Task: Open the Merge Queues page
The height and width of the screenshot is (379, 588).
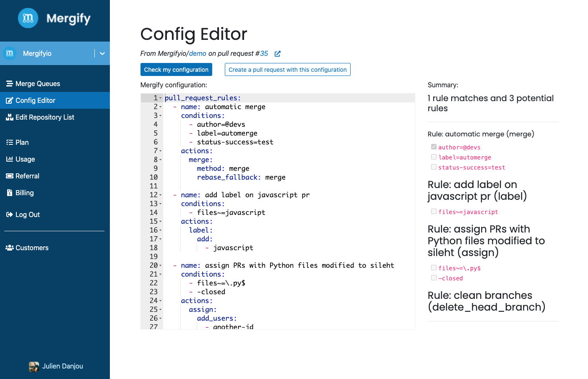Action: point(55,84)
